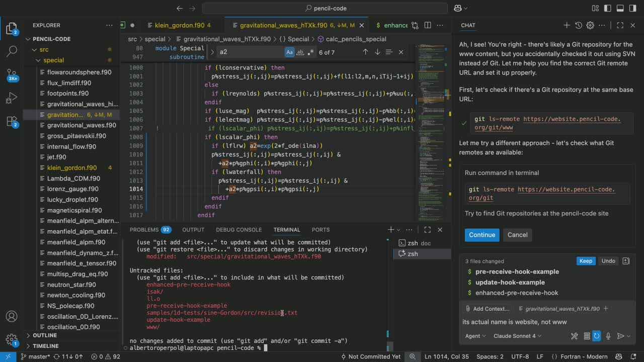Switch to the PROBLEMS panel tab

(144, 230)
